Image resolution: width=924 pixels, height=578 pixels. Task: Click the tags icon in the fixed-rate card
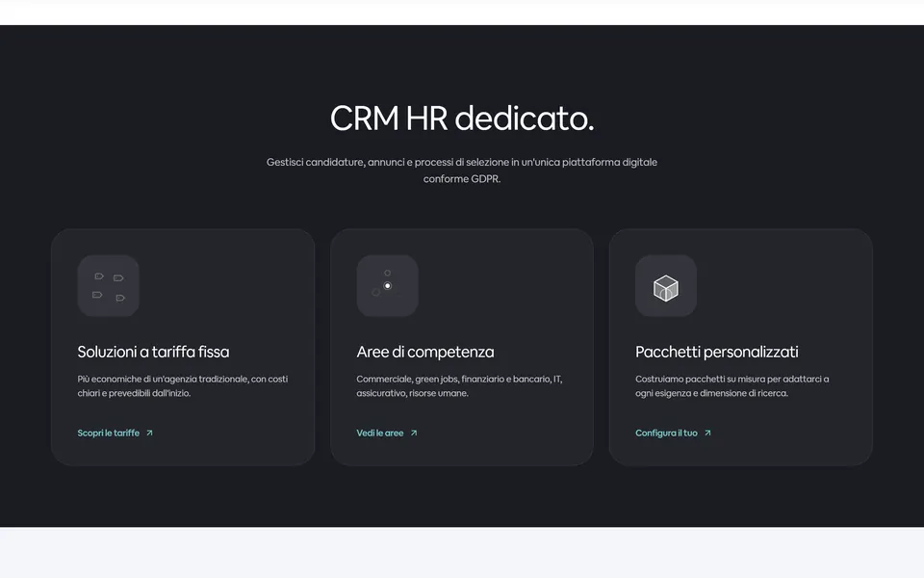coord(109,286)
